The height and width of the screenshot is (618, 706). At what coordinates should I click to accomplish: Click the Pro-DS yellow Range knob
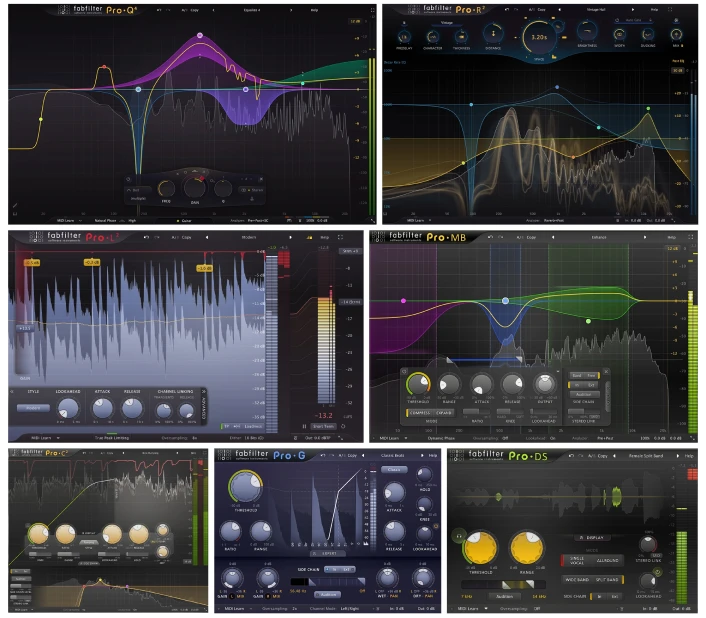point(526,549)
